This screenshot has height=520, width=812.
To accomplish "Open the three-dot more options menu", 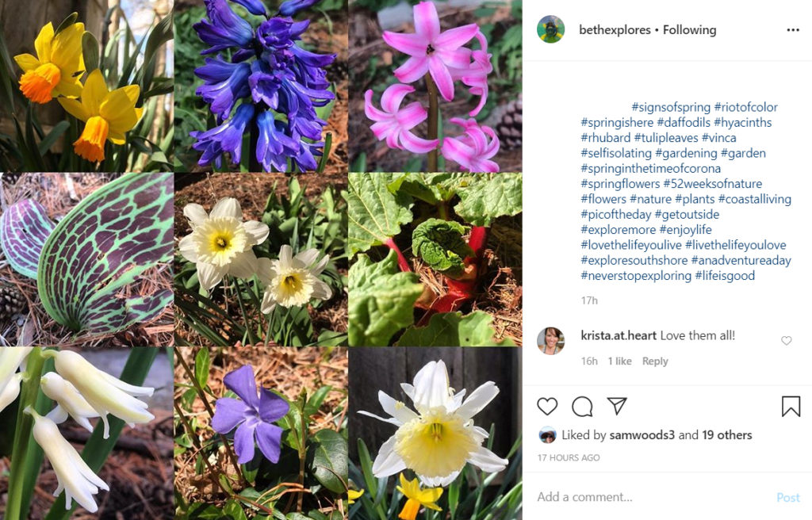I will coord(793,30).
